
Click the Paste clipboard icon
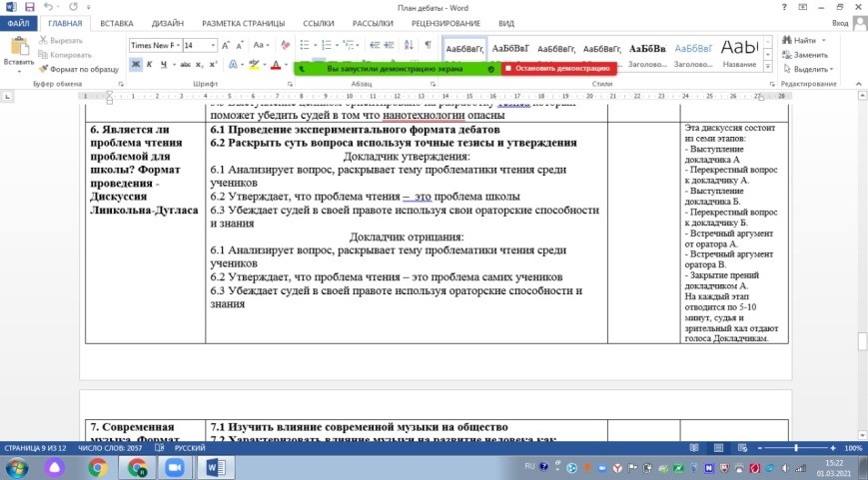[x=19, y=47]
